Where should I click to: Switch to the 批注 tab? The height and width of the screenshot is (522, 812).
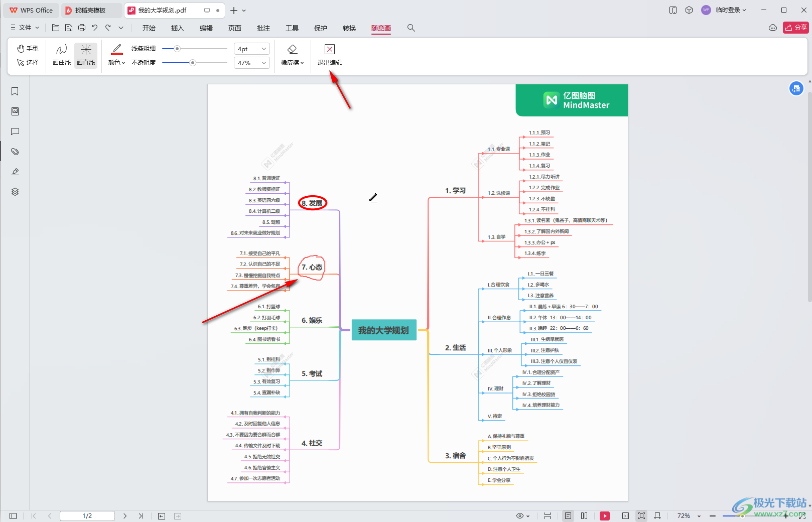point(263,28)
